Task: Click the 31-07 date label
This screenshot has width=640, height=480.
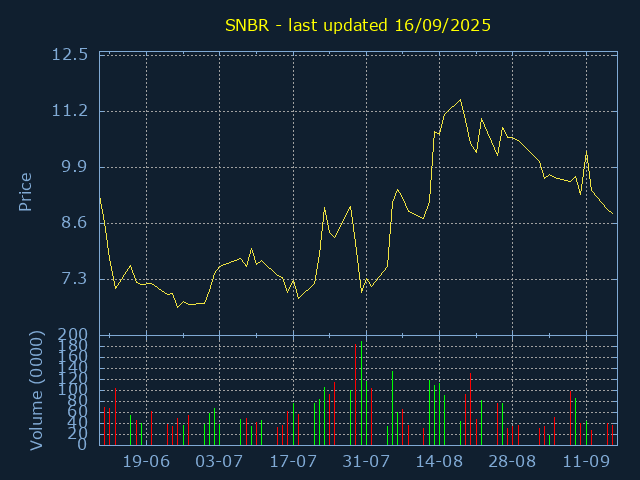Action: (366, 462)
